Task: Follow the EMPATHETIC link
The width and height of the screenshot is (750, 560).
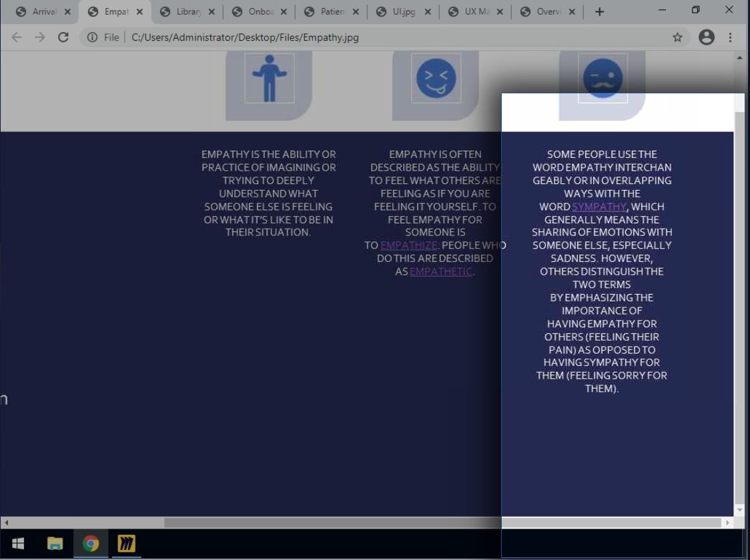Action: point(441,272)
